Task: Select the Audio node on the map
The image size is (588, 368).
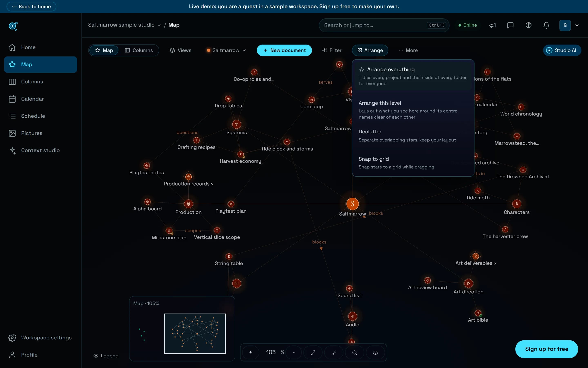Action: tap(352, 316)
